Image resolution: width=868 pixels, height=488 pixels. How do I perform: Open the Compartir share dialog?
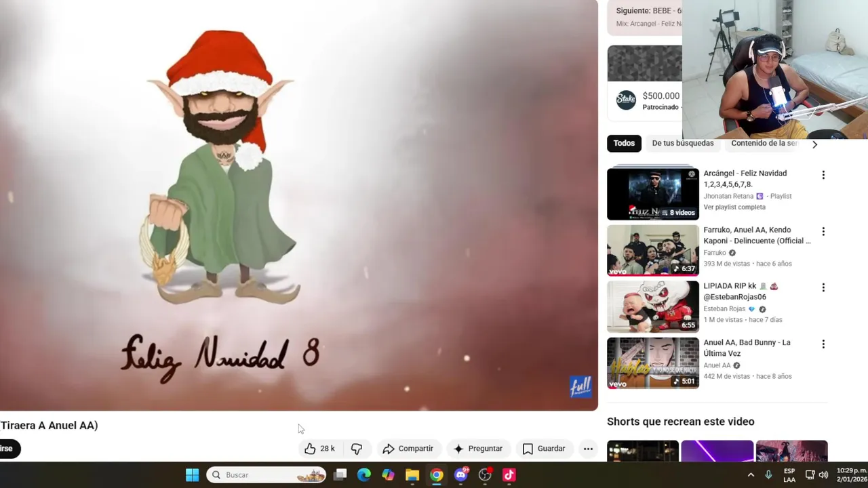coord(408,449)
